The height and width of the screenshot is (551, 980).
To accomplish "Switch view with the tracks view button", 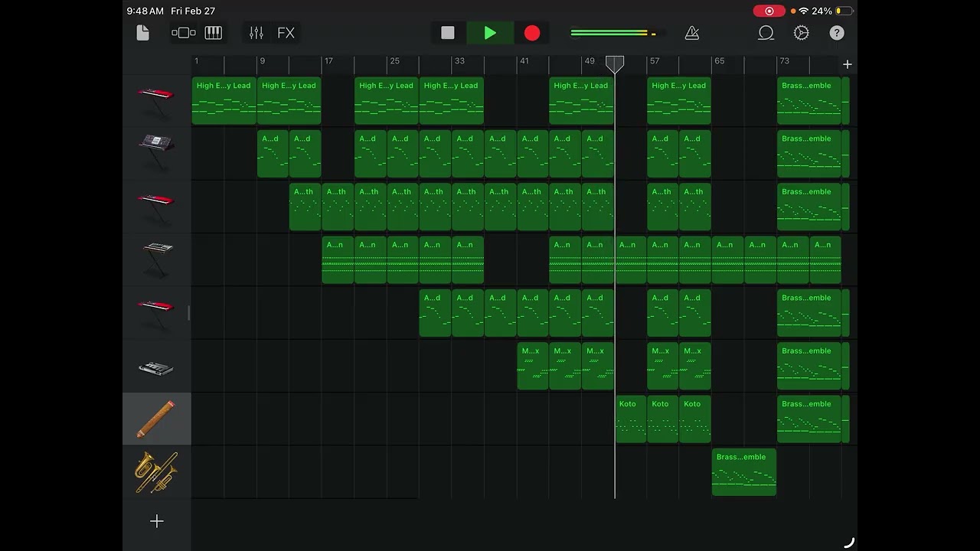I will pyautogui.click(x=184, y=33).
